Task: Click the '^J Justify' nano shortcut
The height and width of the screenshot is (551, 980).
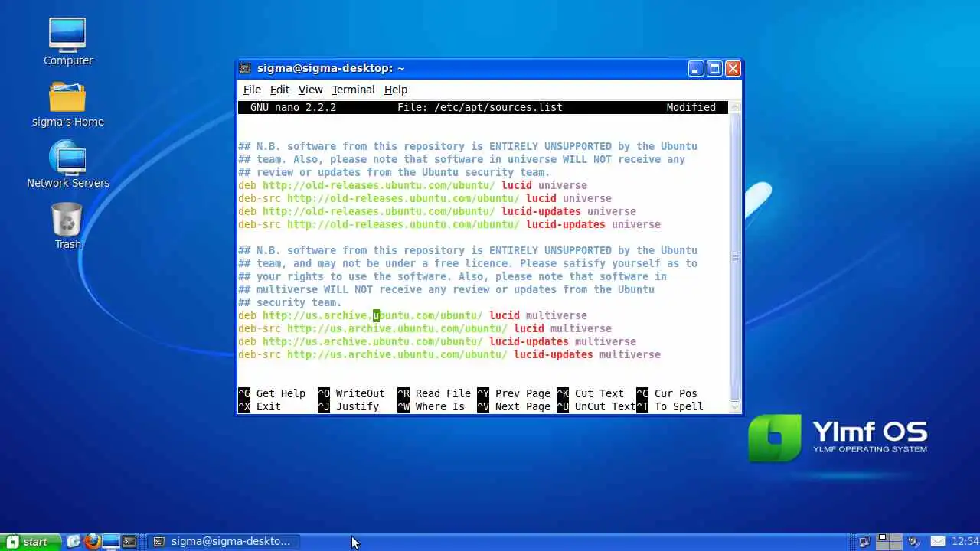Action: pyautogui.click(x=348, y=406)
